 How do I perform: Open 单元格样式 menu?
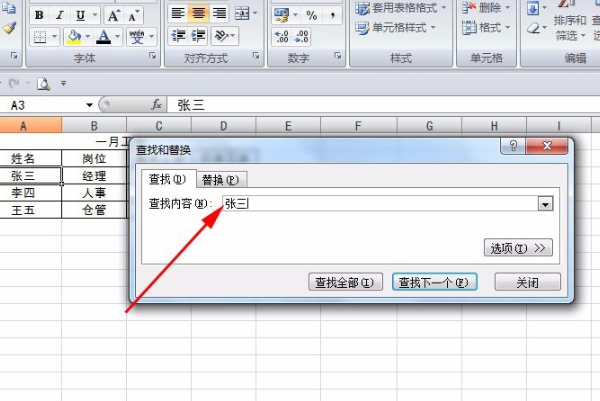pyautogui.click(x=395, y=28)
